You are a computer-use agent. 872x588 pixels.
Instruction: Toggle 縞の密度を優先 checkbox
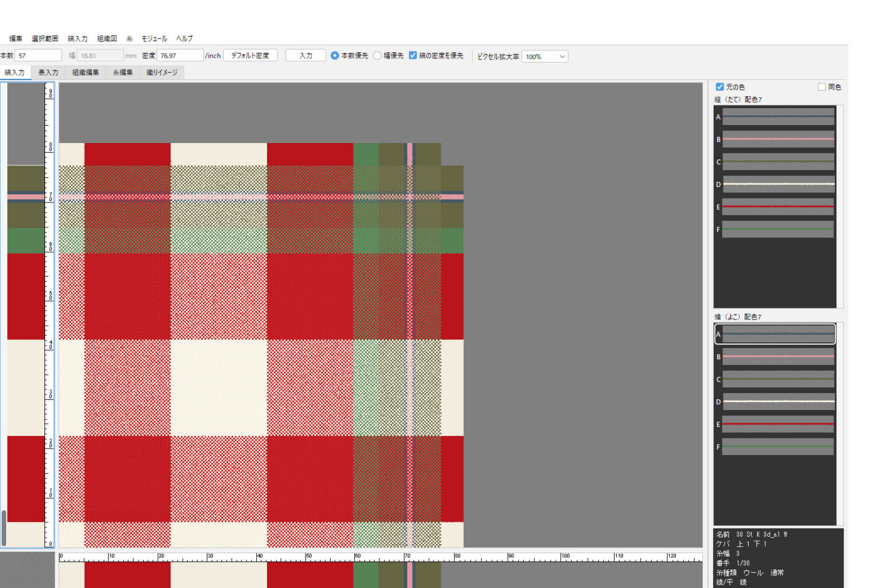point(413,55)
